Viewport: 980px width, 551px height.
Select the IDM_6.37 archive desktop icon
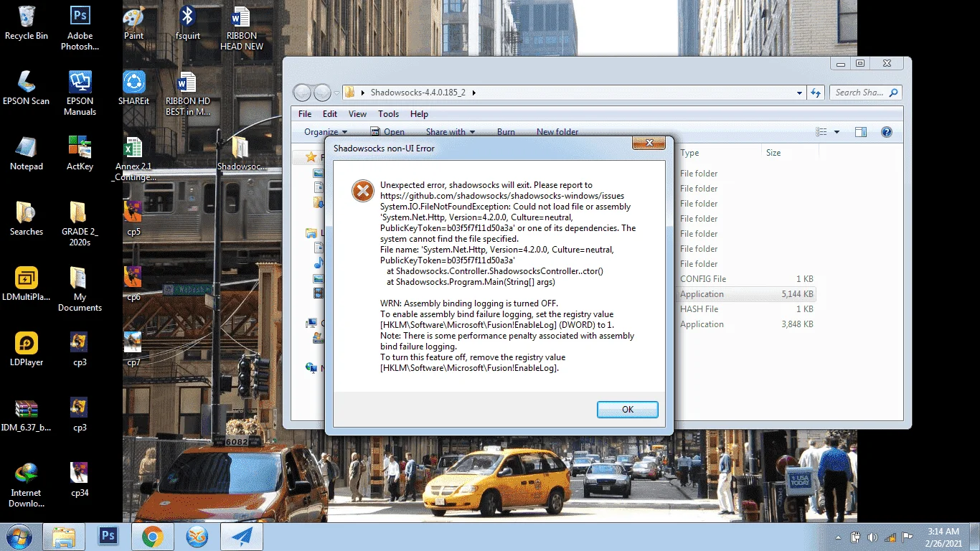click(27, 415)
